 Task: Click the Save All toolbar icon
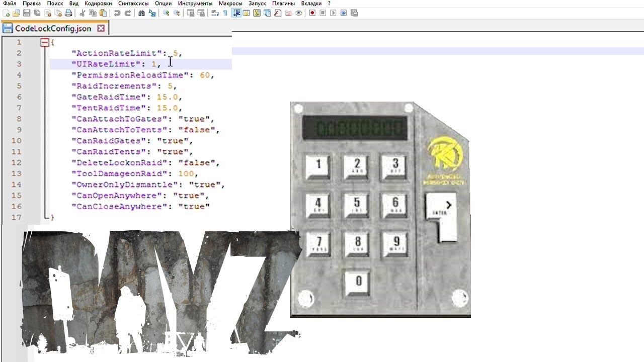click(x=37, y=13)
